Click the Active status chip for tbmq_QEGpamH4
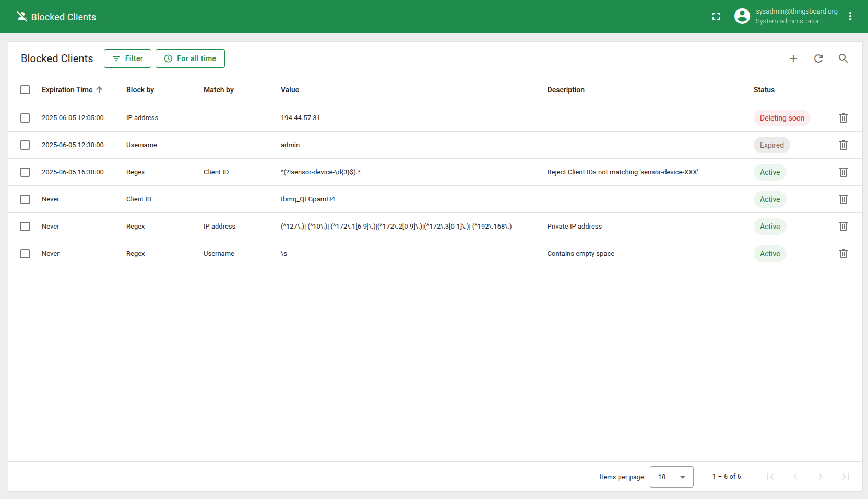Screen dimensions: 868x499 (x=769, y=199)
